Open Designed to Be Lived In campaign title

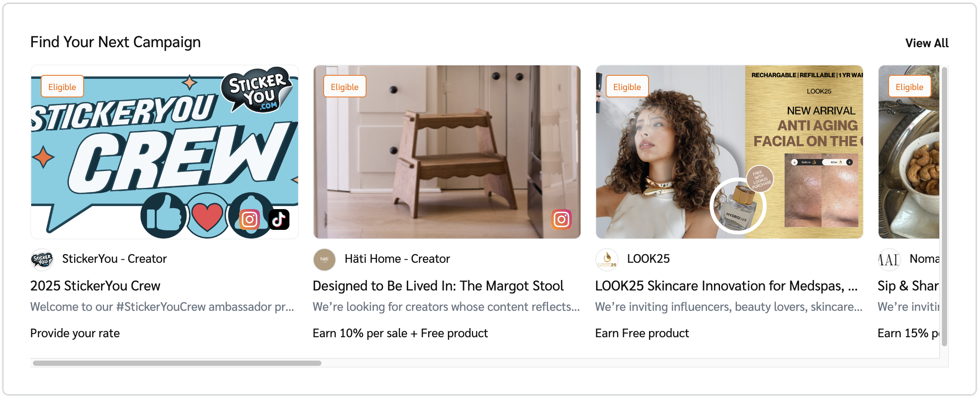pyautogui.click(x=438, y=286)
